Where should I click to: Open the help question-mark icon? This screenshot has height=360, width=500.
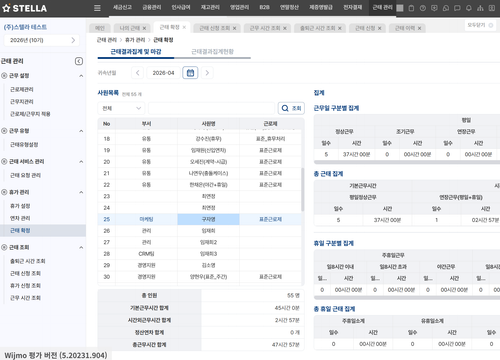[423, 8]
